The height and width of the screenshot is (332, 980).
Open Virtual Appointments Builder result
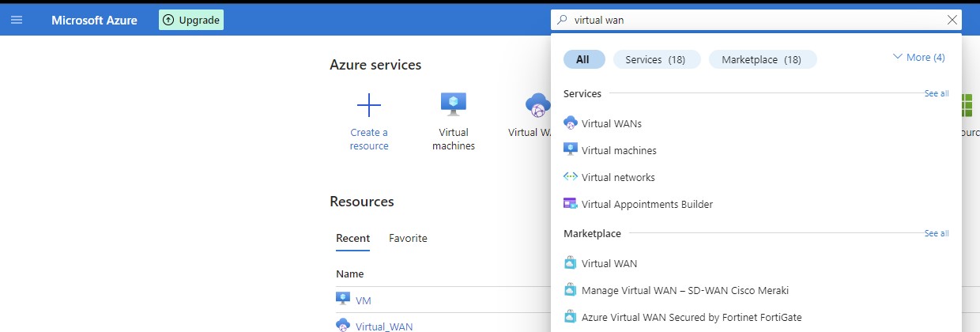[x=646, y=204]
